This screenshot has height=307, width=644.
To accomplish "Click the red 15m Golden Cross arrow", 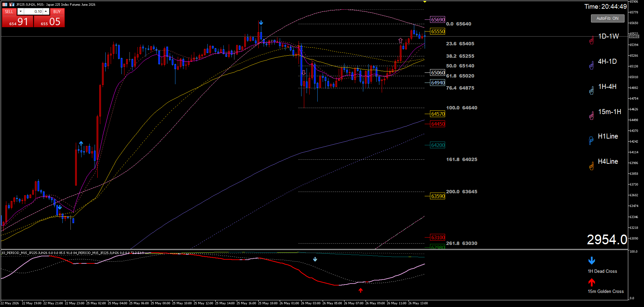I will click(x=592, y=282).
